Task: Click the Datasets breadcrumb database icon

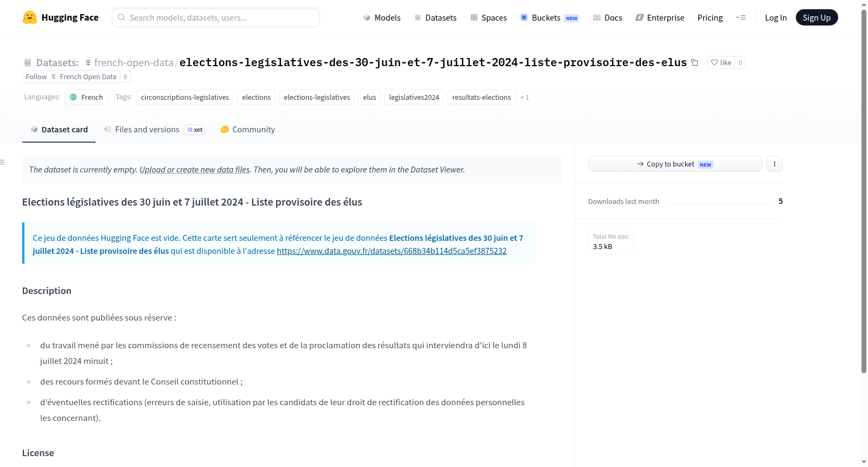Action: pyautogui.click(x=28, y=62)
